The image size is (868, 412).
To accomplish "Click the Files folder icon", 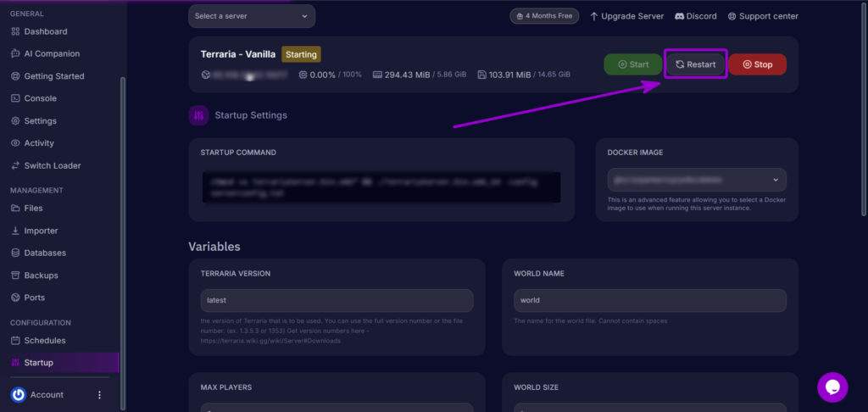I will (15, 209).
